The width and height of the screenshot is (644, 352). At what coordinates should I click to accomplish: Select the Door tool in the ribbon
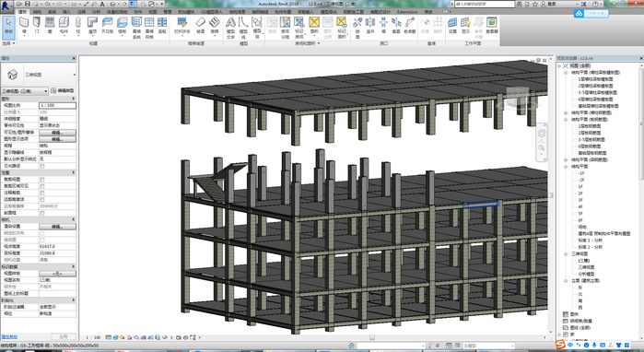point(37,25)
